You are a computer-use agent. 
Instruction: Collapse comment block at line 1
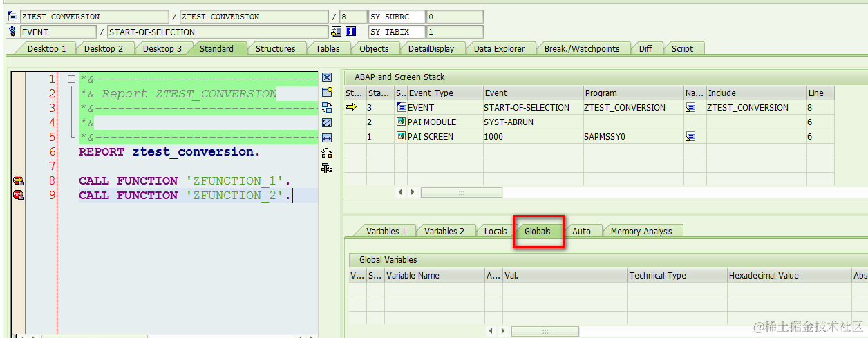pos(71,79)
